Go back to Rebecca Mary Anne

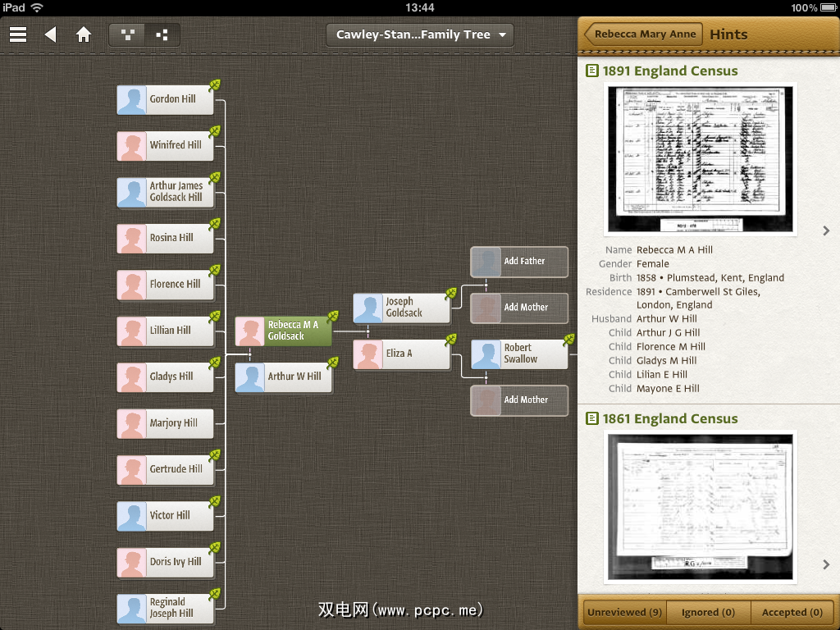pyautogui.click(x=644, y=34)
